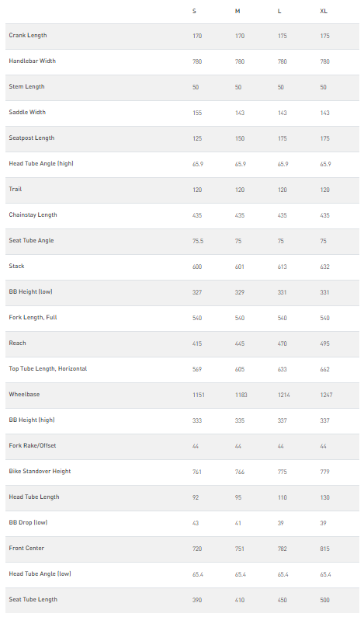Select the Fork Rake/Offset row label
Screen dimensions: 364x617
33,445
